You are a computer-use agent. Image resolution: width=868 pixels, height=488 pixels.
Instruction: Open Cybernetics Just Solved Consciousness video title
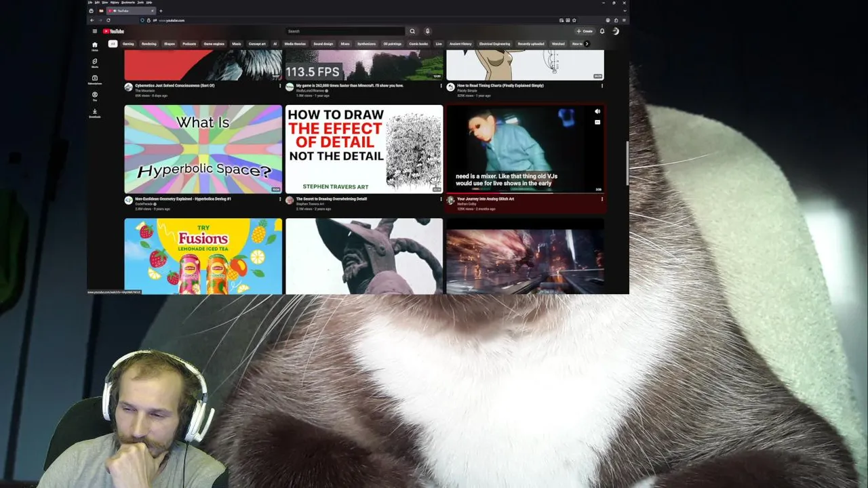[x=175, y=85]
